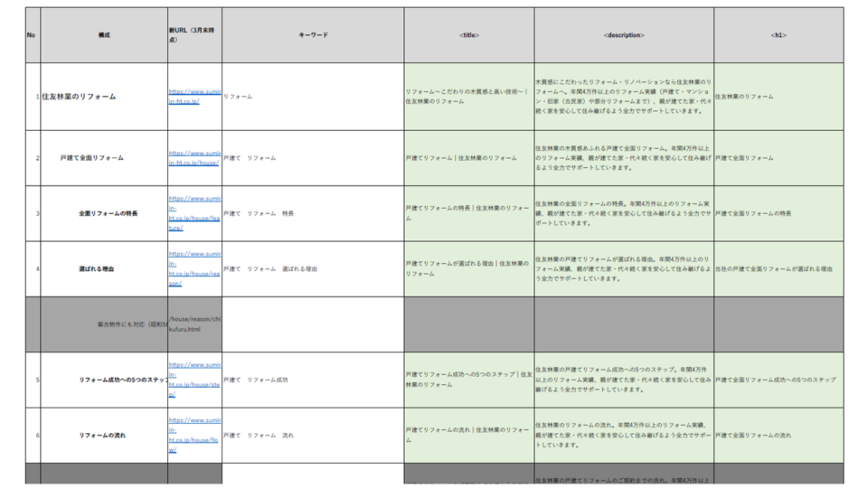Select the "<description>" column header

(624, 35)
